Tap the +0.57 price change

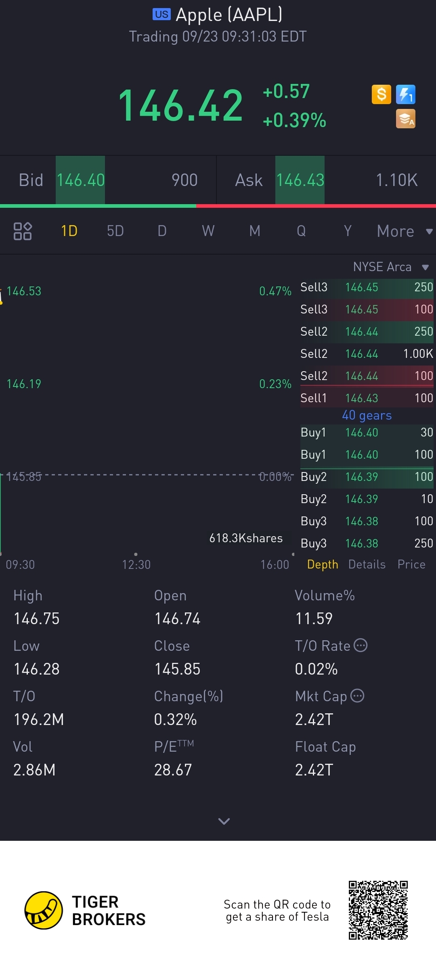(286, 91)
